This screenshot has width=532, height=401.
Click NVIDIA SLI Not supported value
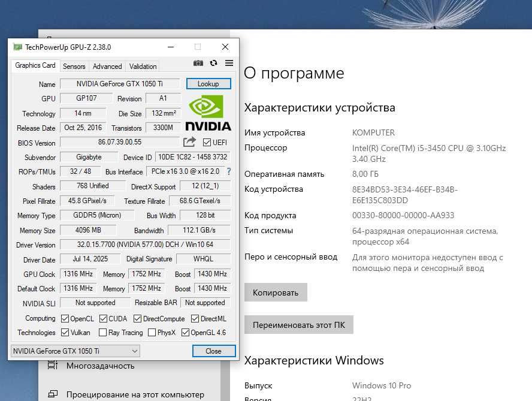tap(95, 303)
